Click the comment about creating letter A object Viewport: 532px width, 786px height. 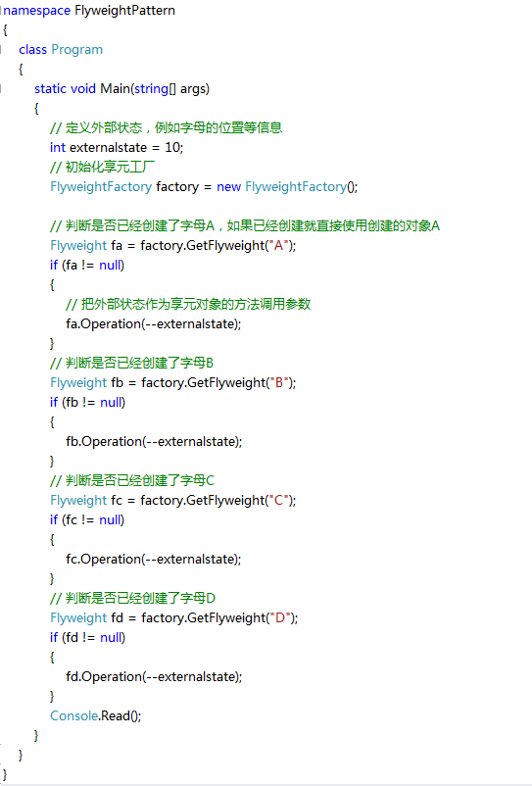245,226
